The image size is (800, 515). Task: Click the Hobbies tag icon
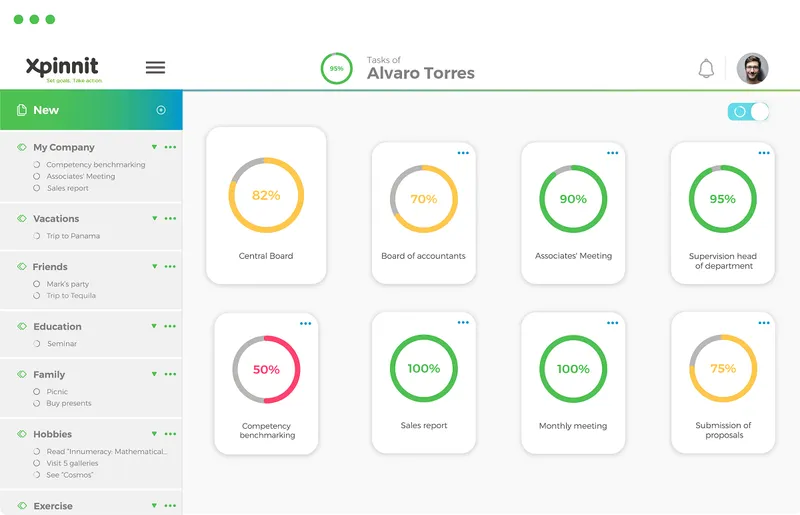(x=21, y=434)
